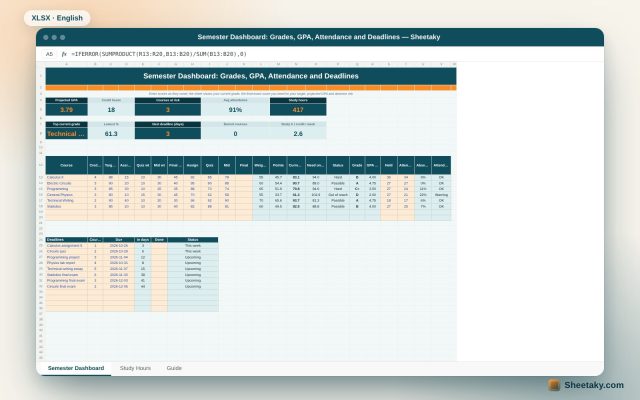Click the window title 'Semester Dashboard... — Sheetaky'
Screen dimensions: 640x400
pos(319,37)
